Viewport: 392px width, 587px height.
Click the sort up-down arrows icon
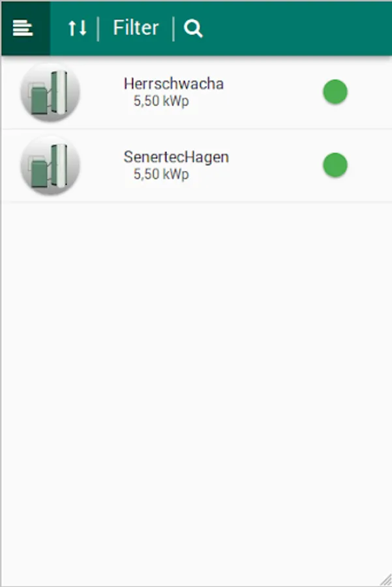click(x=78, y=28)
